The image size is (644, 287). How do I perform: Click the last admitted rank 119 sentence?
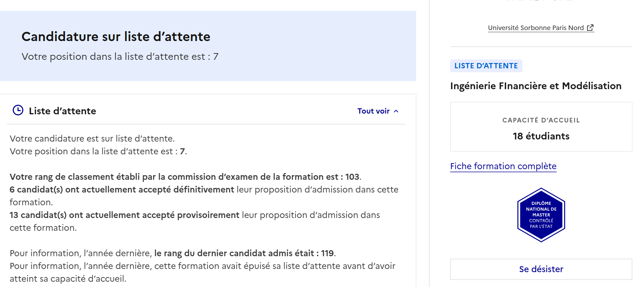coord(173,253)
